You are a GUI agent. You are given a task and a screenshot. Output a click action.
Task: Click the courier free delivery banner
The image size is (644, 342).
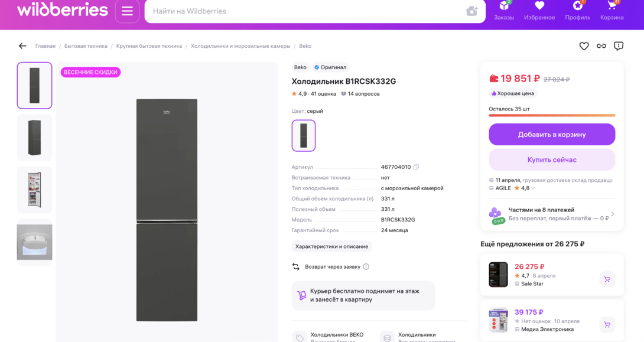point(363,295)
